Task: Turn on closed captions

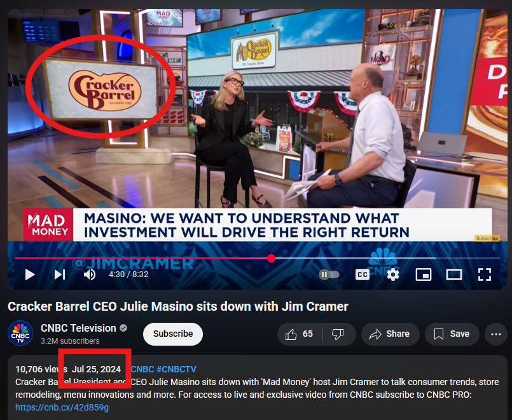Action: click(x=363, y=274)
